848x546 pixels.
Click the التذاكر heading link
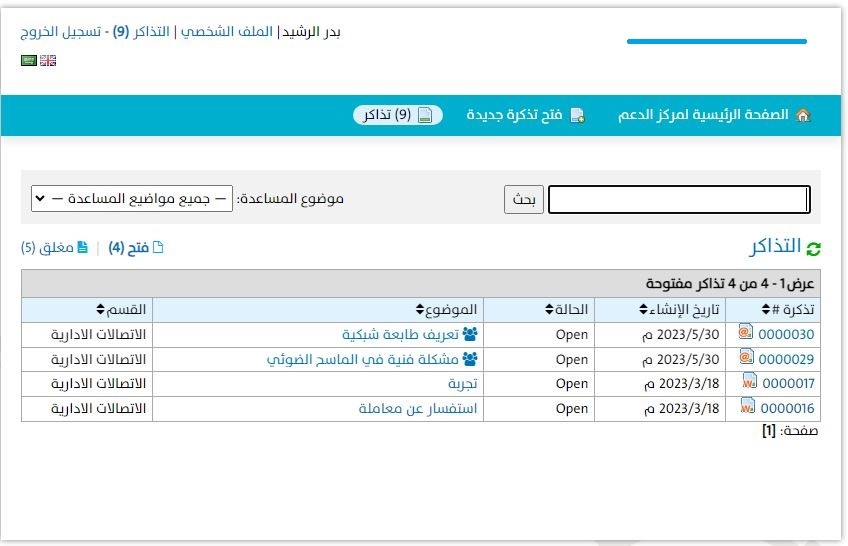[x=775, y=247]
